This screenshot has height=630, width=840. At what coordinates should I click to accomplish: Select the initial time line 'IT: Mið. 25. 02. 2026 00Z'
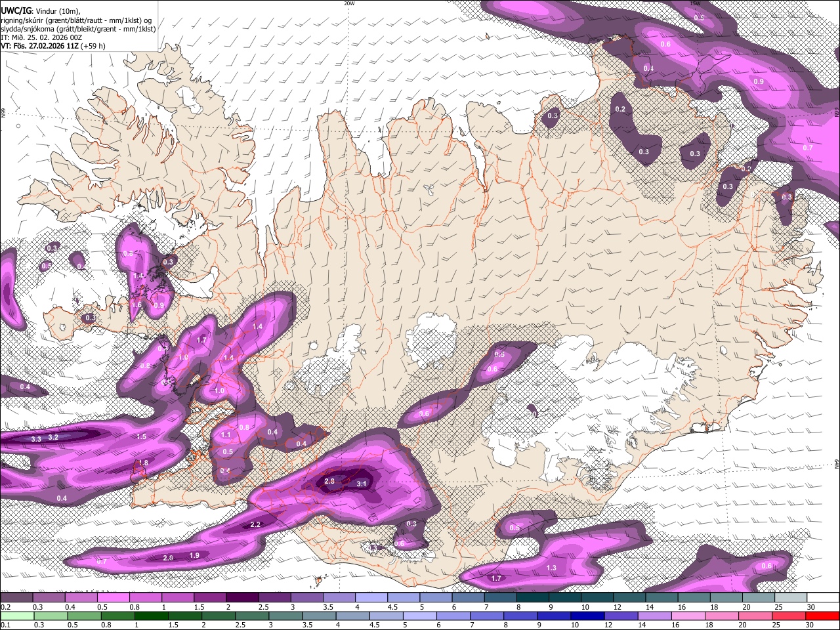coord(41,37)
